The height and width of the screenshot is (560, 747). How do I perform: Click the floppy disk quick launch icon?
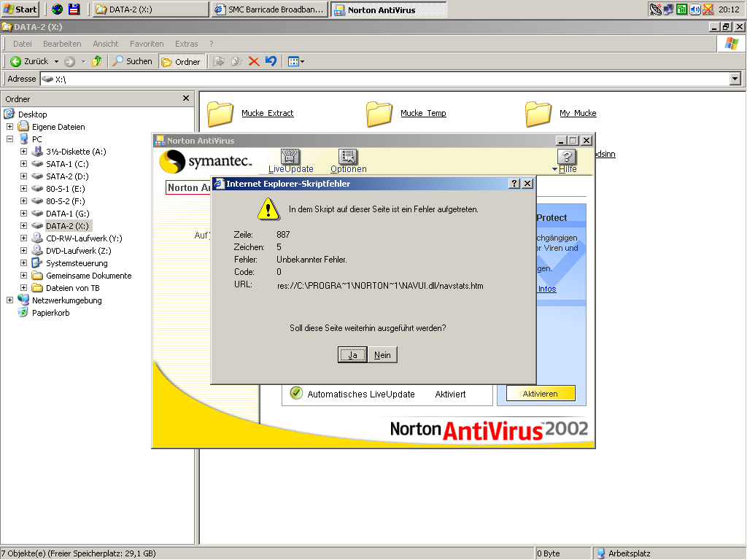click(x=74, y=9)
